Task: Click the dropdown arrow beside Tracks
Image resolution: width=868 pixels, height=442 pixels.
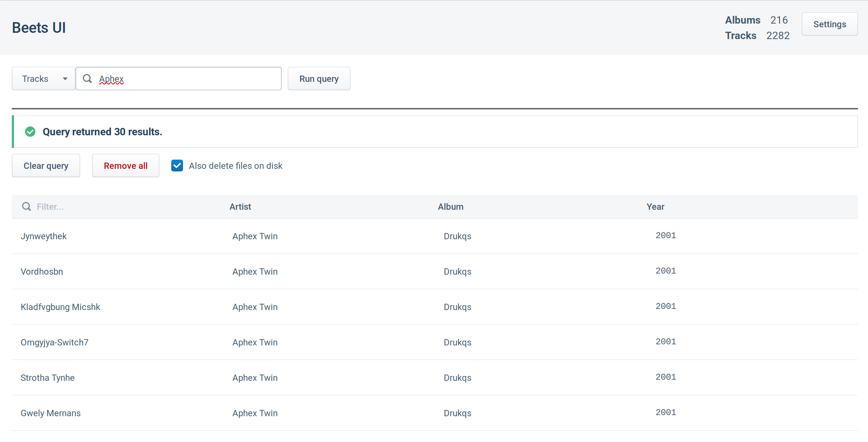Action: [65, 79]
